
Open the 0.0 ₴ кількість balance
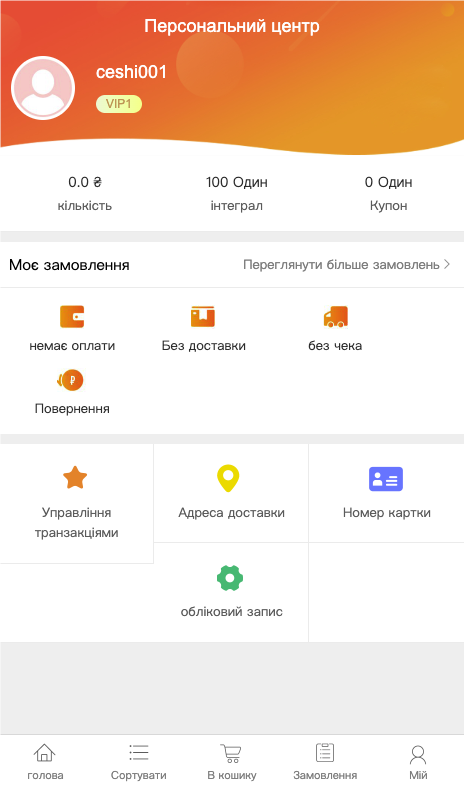pyautogui.click(x=85, y=193)
